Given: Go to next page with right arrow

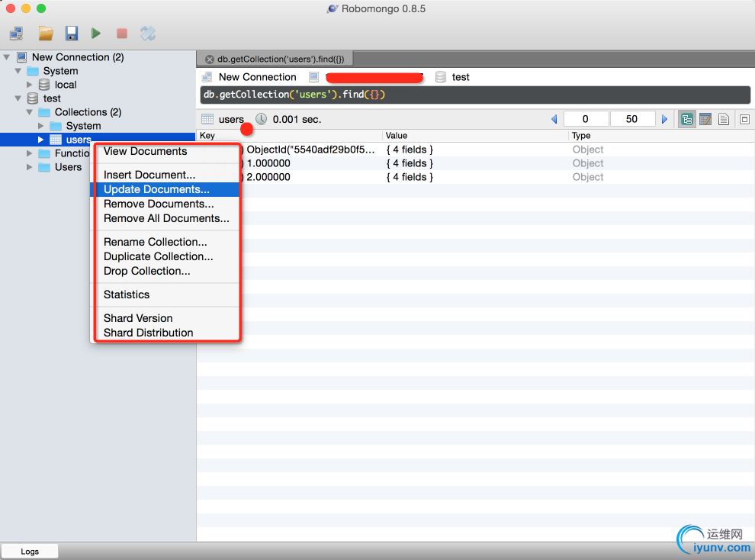Looking at the screenshot, I should [664, 119].
